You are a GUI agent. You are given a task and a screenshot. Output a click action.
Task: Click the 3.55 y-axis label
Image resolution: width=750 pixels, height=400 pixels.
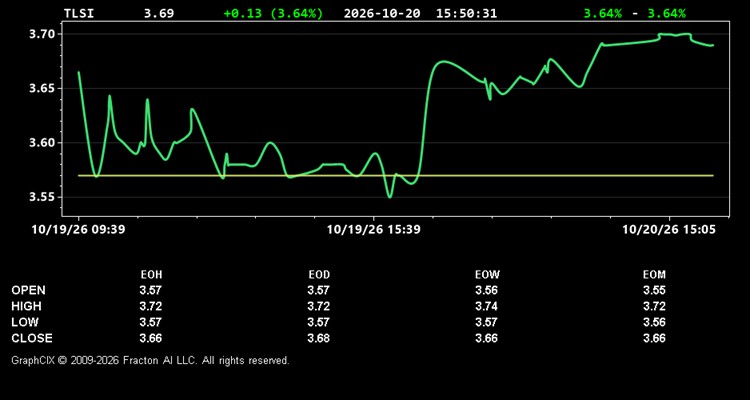43,197
